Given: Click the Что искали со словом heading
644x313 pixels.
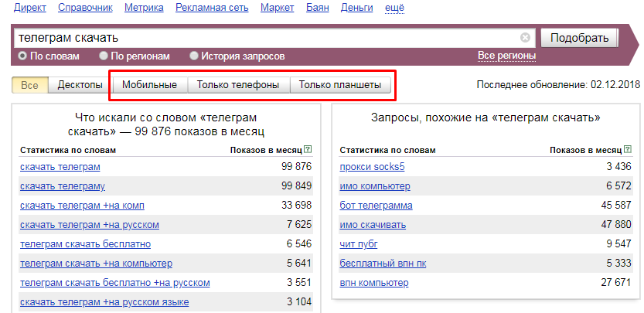Looking at the screenshot, I should pyautogui.click(x=166, y=125).
